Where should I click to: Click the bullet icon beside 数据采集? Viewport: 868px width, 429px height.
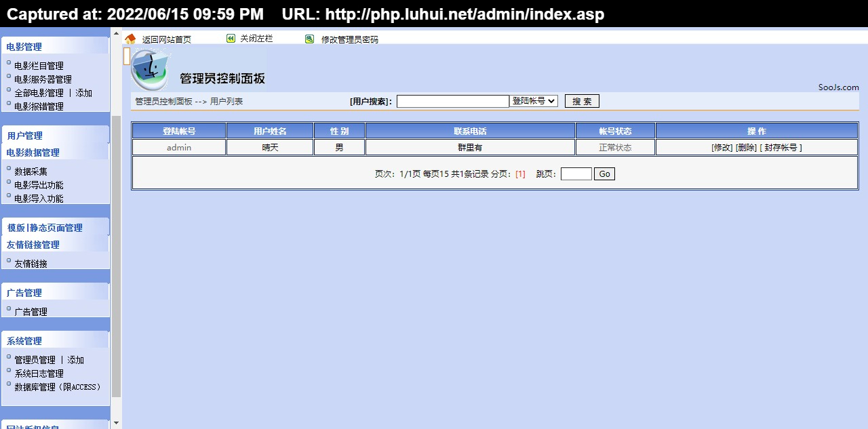(9, 168)
